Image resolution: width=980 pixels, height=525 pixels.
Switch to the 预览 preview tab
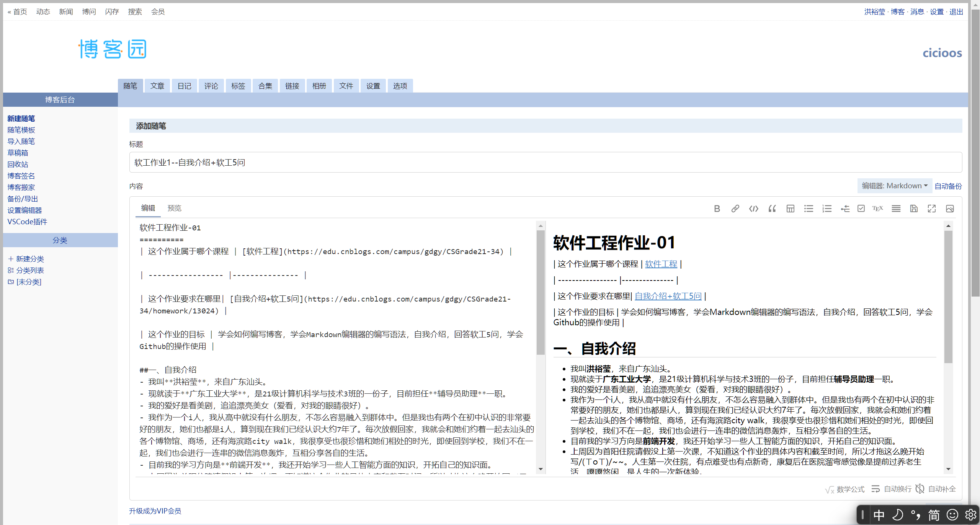(x=174, y=208)
